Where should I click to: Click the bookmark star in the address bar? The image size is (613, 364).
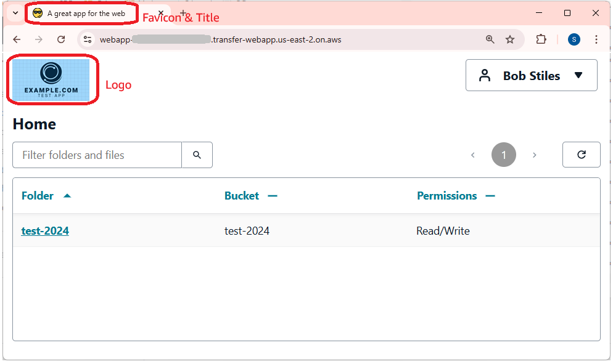(510, 39)
